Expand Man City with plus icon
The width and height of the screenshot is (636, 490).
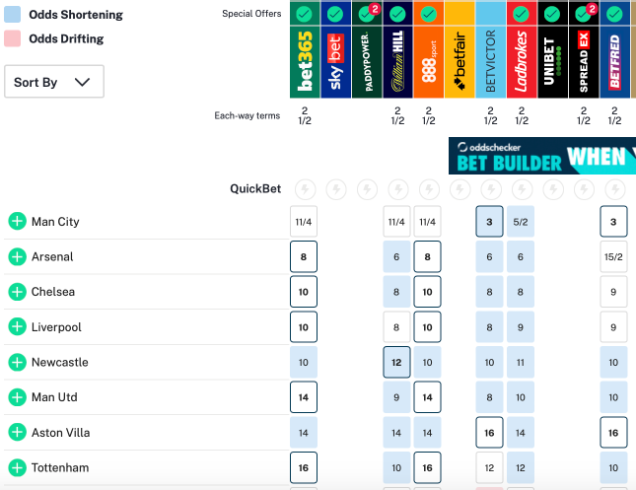pyautogui.click(x=17, y=222)
